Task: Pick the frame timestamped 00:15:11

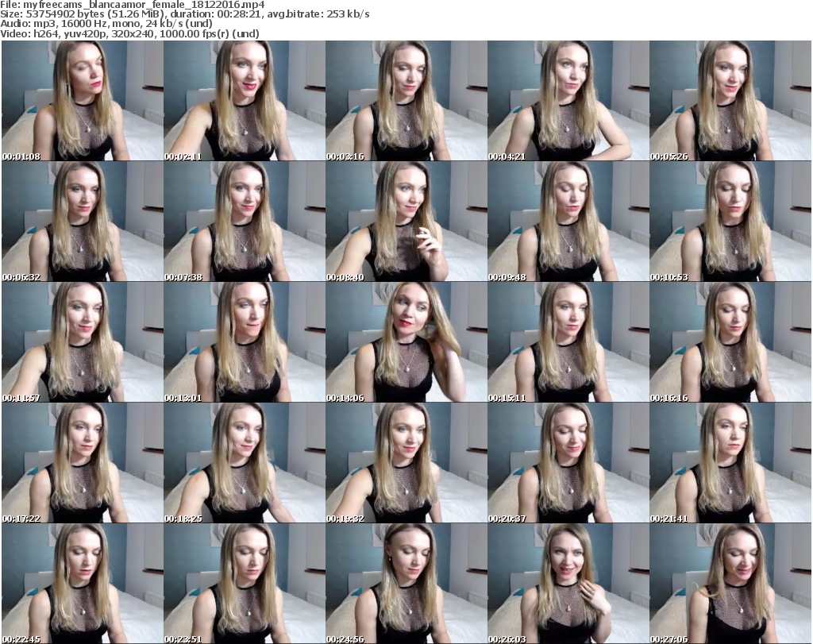Action: (x=568, y=342)
